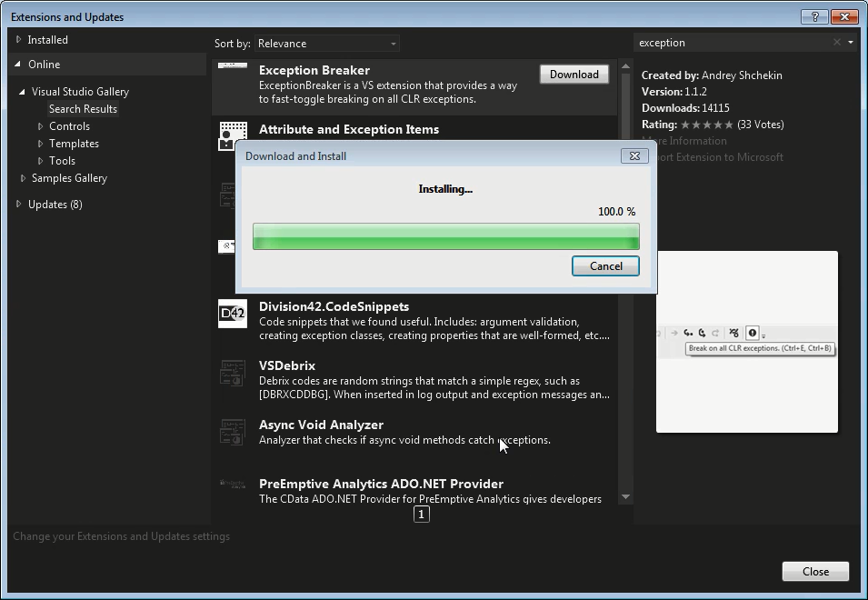Click the extension preview screenshot thumbnail
The image size is (868, 600).
tap(747, 342)
